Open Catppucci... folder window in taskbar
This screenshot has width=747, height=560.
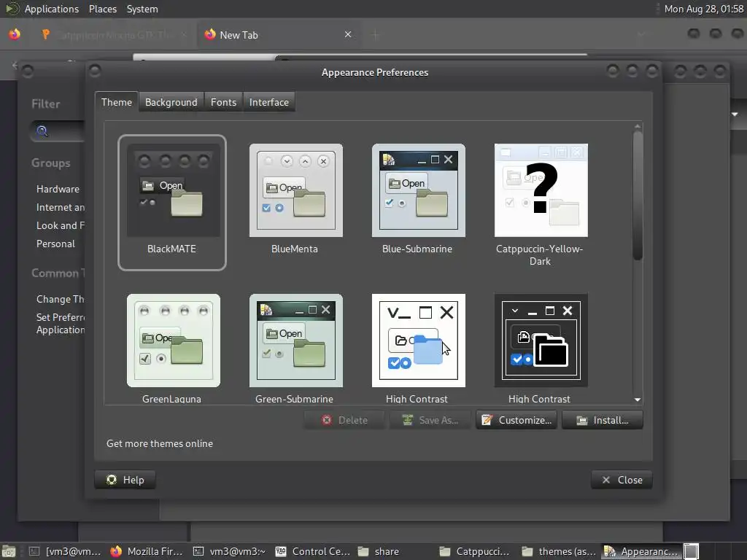tap(474, 551)
